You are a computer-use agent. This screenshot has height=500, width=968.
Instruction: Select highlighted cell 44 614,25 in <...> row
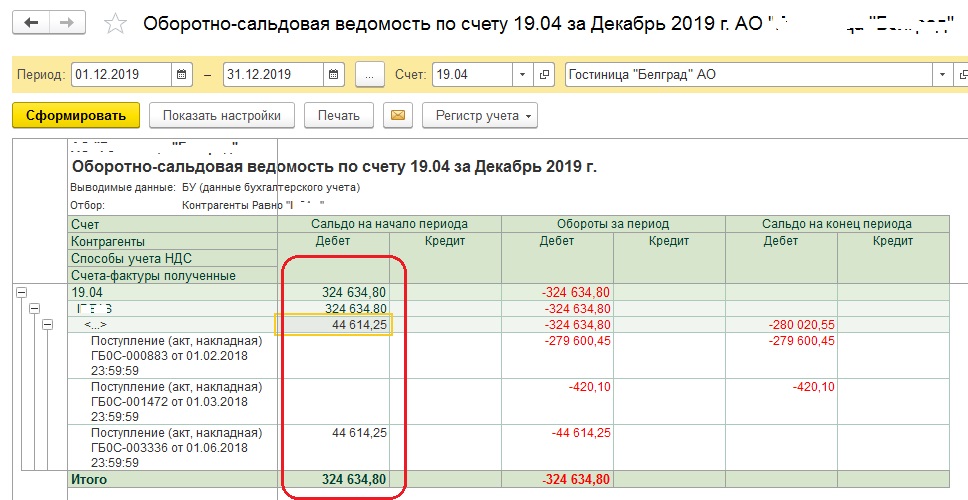click(333, 325)
